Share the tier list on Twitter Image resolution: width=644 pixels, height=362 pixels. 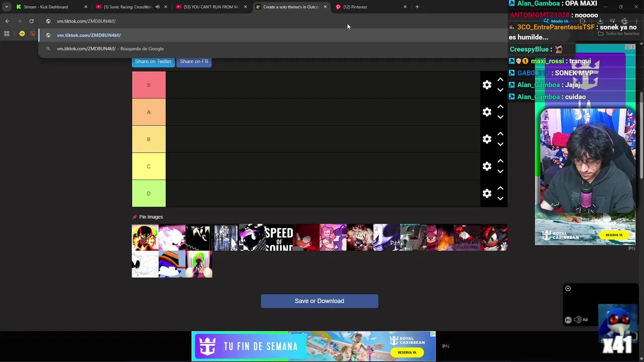click(x=153, y=61)
